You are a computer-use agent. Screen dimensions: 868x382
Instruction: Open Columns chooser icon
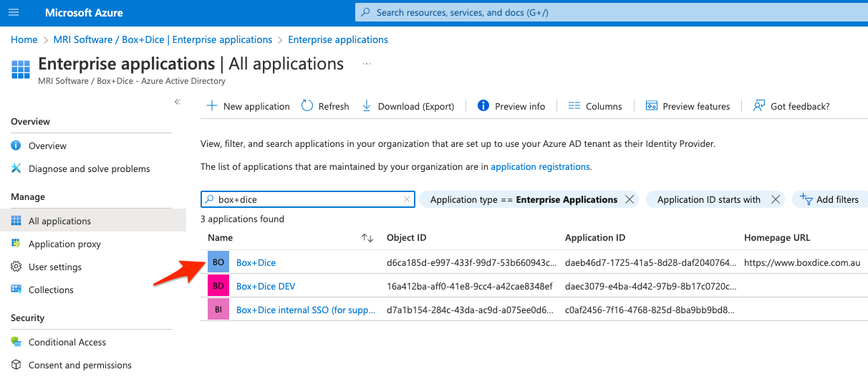(x=574, y=105)
